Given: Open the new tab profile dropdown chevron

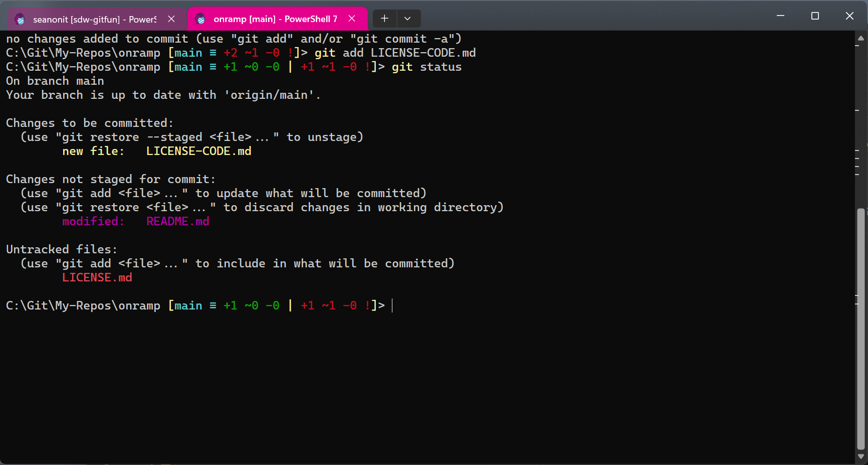Looking at the screenshot, I should tap(407, 18).
